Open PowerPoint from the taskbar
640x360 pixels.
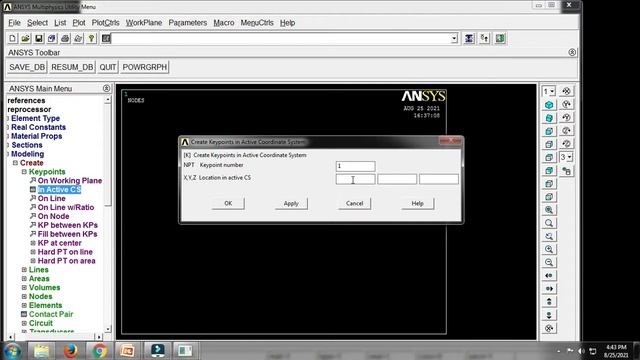128,351
